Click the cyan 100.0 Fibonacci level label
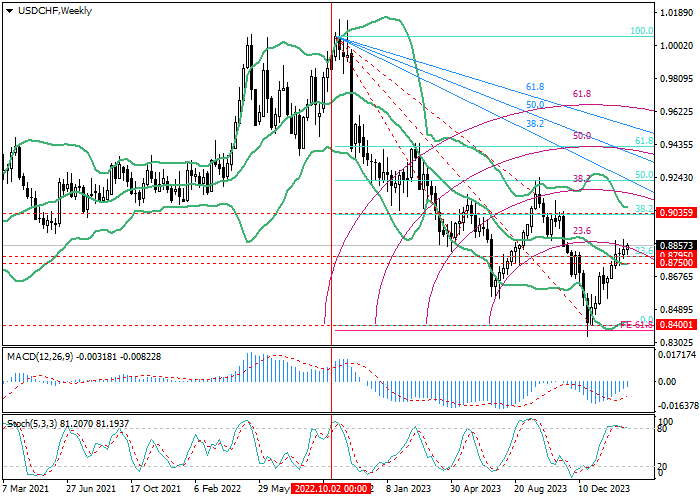This screenshot has width=700, height=500. tap(642, 31)
